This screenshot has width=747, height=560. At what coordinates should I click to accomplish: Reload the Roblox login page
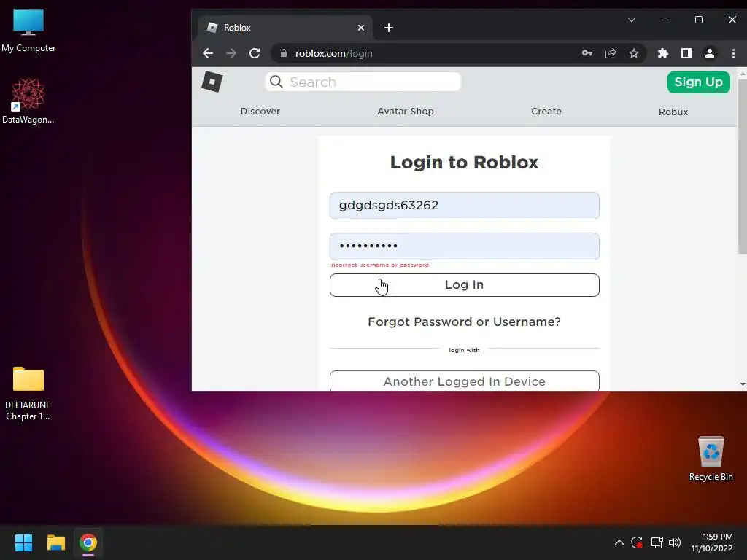pyautogui.click(x=255, y=53)
